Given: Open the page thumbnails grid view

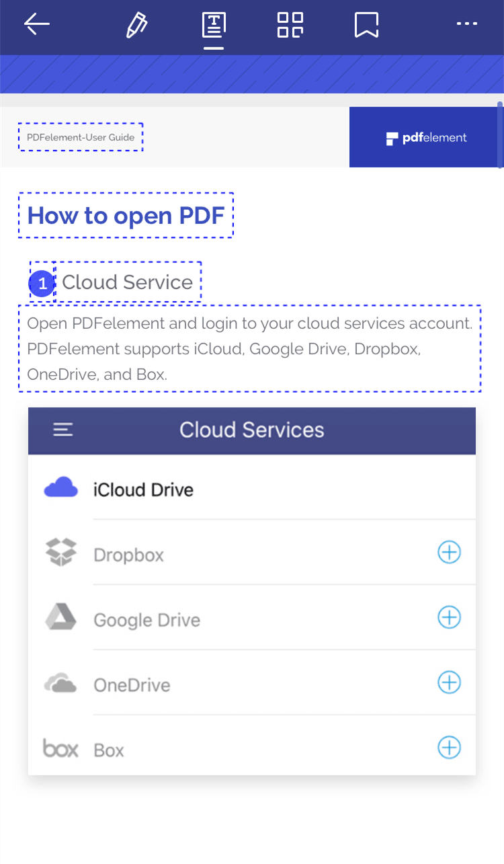Looking at the screenshot, I should (x=290, y=25).
